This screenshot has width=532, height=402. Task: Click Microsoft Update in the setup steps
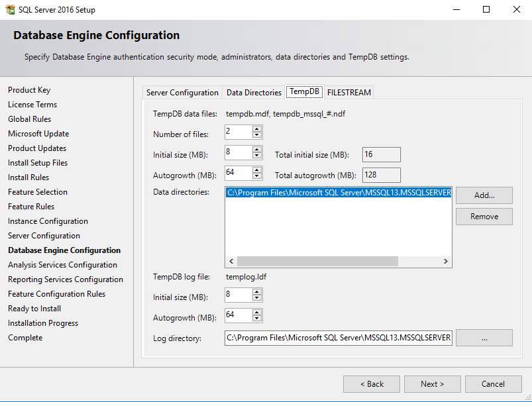click(x=38, y=134)
